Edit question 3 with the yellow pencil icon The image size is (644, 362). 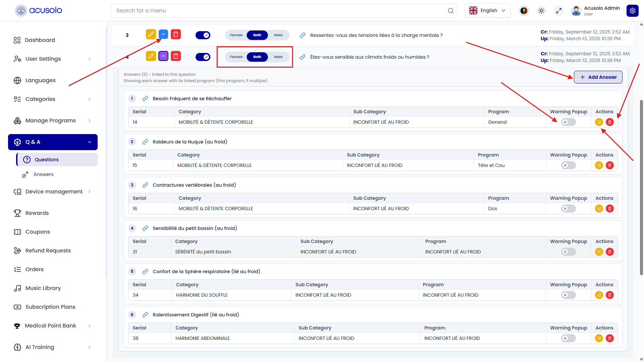[151, 35]
